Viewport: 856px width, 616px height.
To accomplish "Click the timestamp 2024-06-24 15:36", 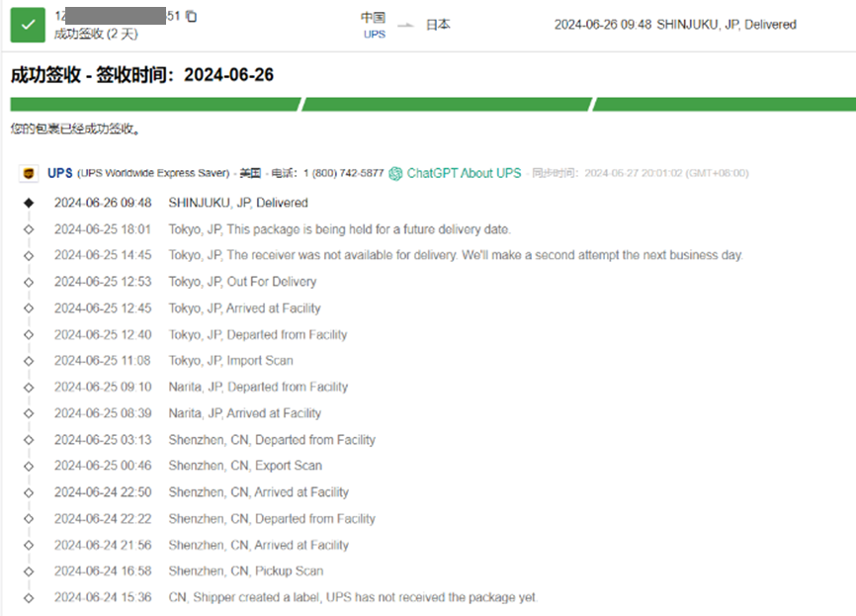I will click(103, 597).
